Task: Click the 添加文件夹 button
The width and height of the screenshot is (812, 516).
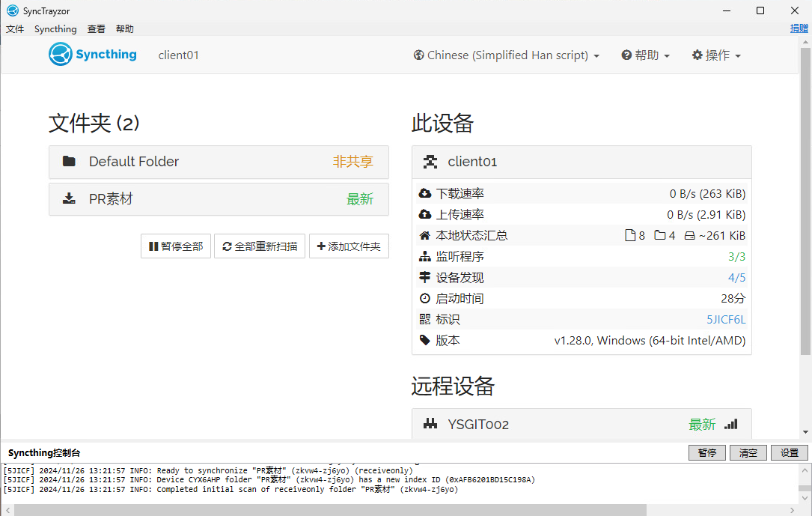Action: point(349,246)
